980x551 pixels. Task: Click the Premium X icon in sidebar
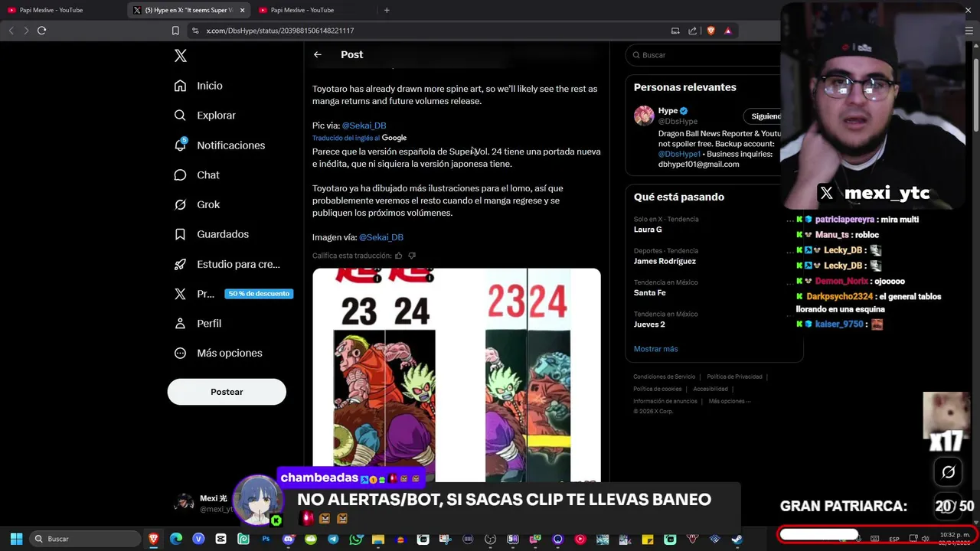pos(180,294)
